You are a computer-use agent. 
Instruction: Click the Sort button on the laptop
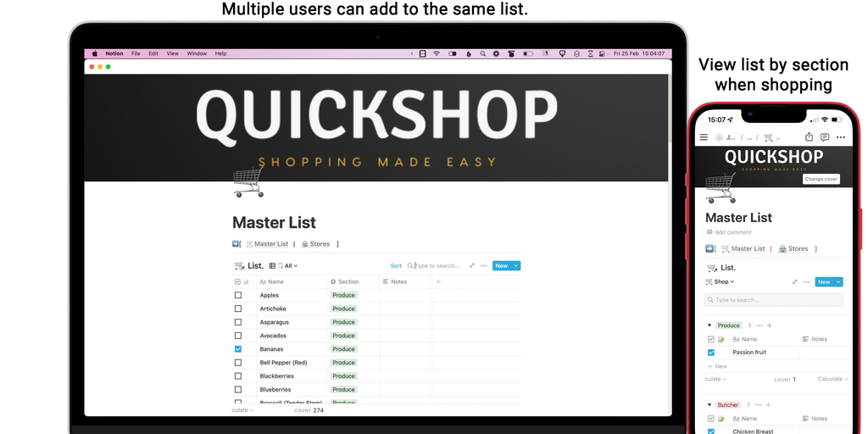coord(396,265)
